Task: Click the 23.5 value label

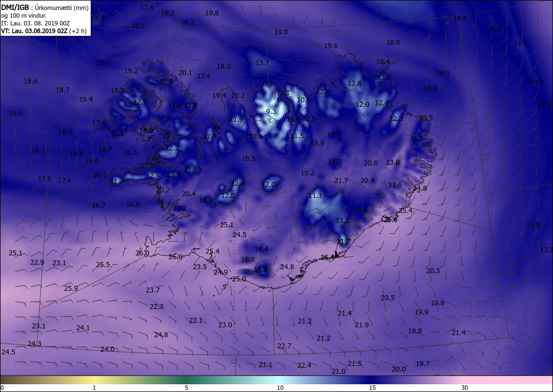Action: 200,267
